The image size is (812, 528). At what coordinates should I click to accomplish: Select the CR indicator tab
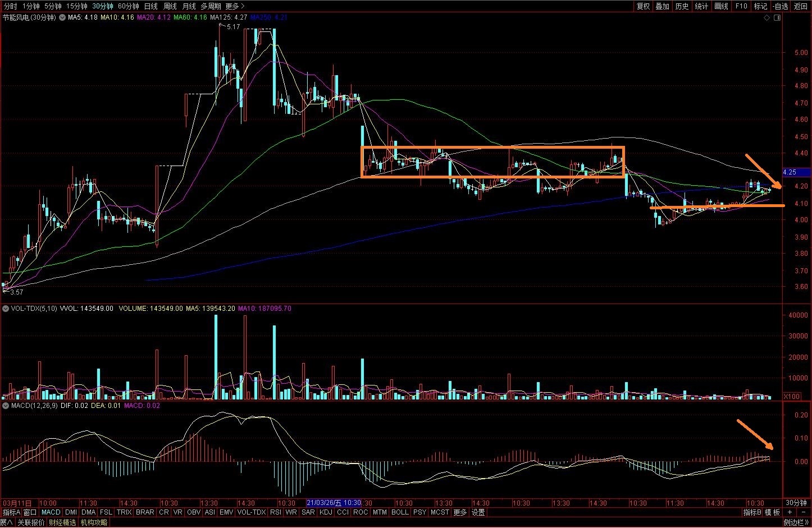[x=164, y=512]
